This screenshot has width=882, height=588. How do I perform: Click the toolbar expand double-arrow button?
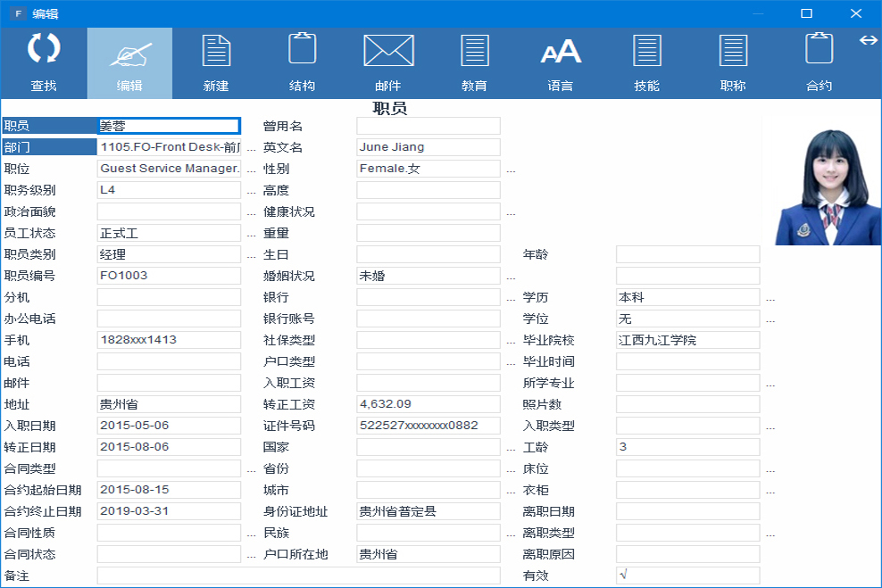click(868, 40)
